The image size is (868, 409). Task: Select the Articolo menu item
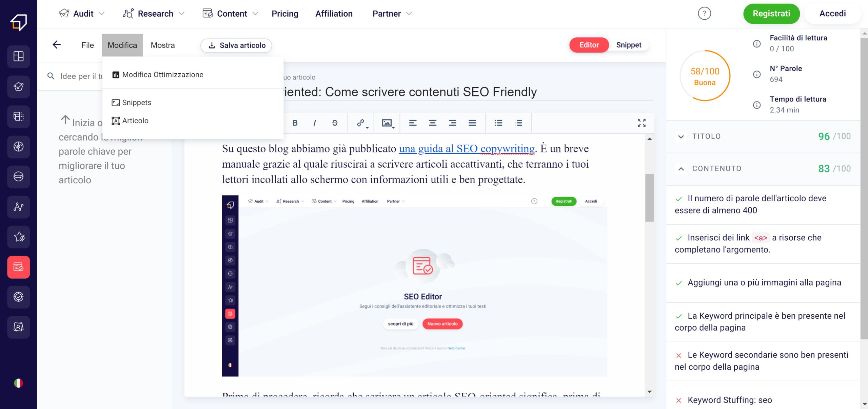[136, 120]
